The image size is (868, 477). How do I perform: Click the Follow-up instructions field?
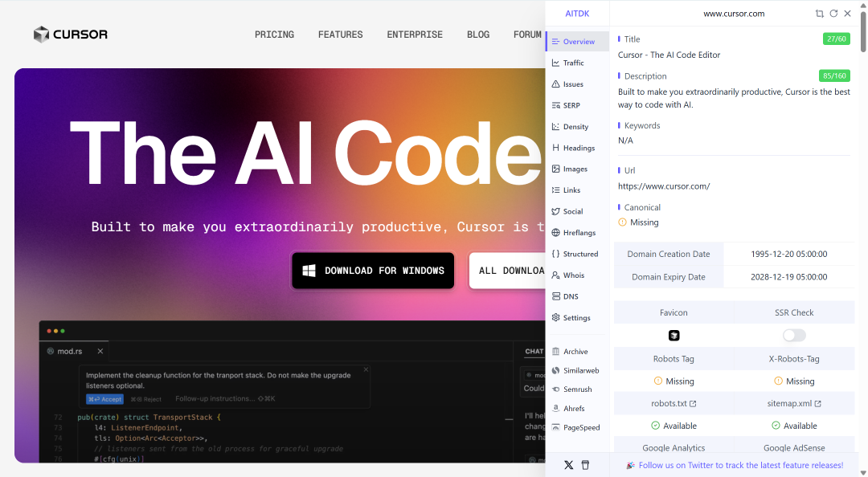(x=225, y=398)
